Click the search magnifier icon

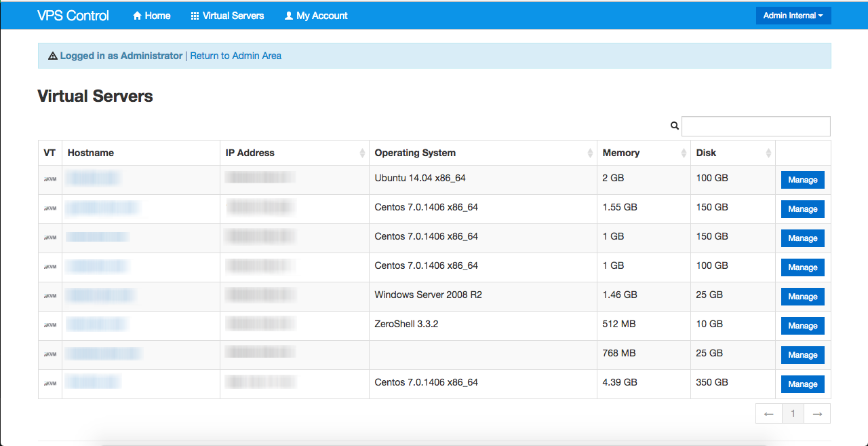pyautogui.click(x=674, y=126)
